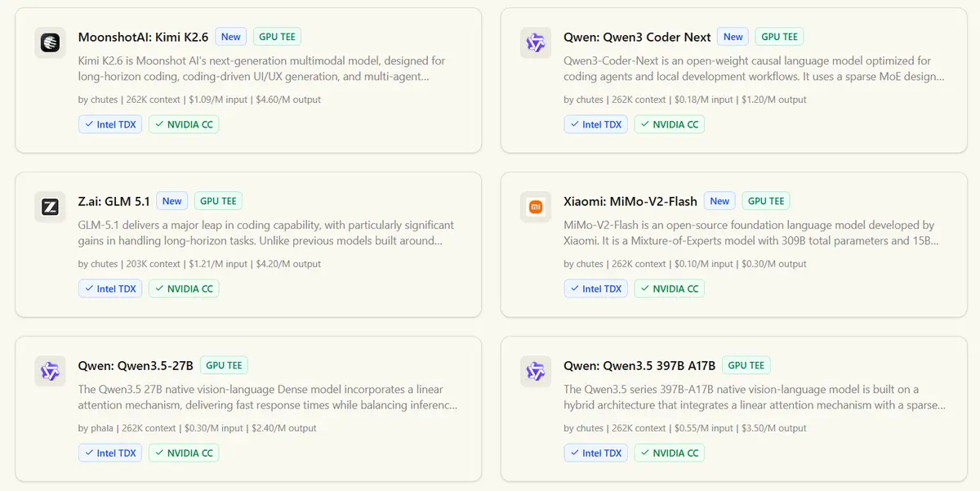The width and height of the screenshot is (980, 491).
Task: Click the New badge on Kimi K2.6
Action: pyautogui.click(x=231, y=37)
